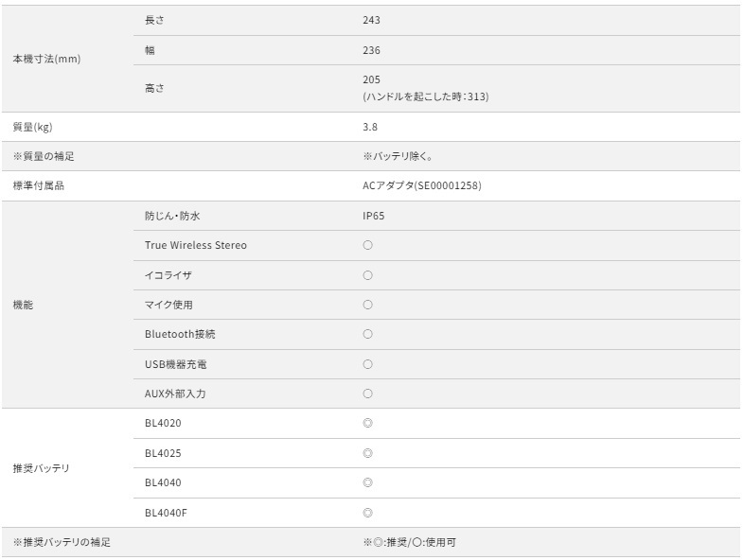Click the ※◎:推奨/○:使用可 legend text

[x=410, y=542]
